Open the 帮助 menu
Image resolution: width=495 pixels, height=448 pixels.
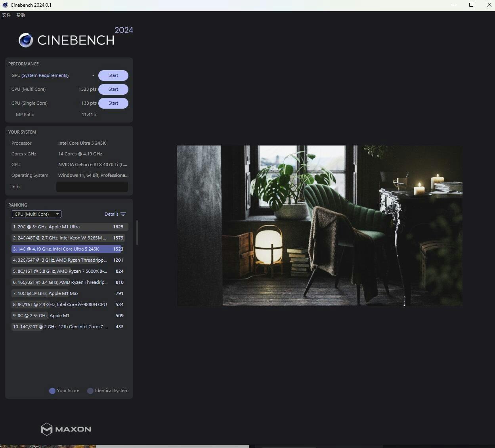[21, 15]
